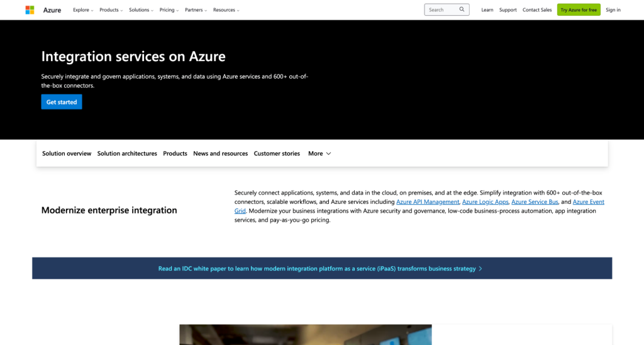Open the Azure home link
Screen dimensions: 644x345
[52, 10]
